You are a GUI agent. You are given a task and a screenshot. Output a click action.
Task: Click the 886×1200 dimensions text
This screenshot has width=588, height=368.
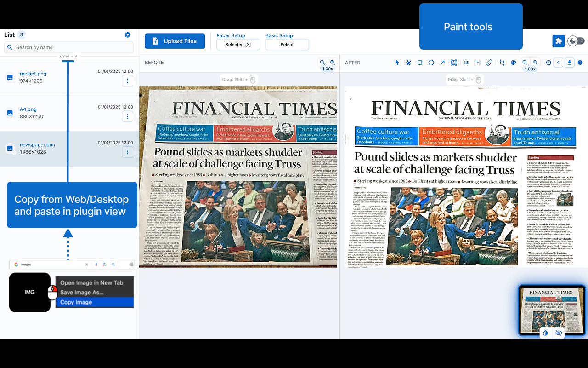click(31, 116)
